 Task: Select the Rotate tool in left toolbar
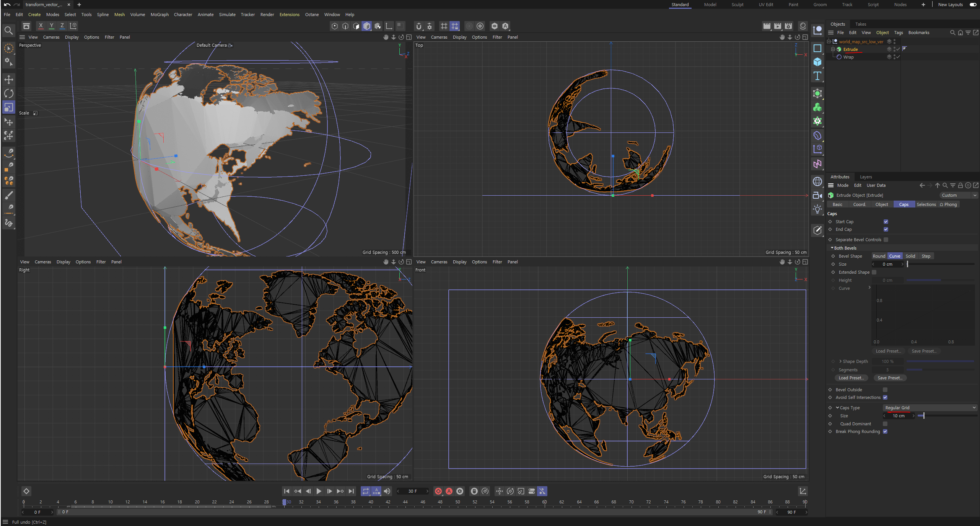8,93
